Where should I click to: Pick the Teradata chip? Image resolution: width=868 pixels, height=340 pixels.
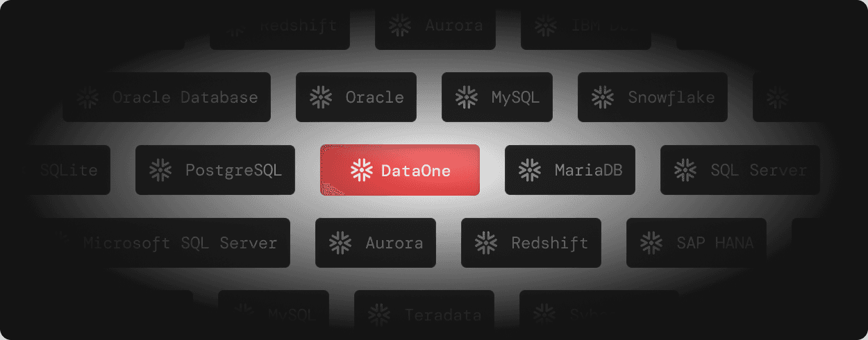click(x=424, y=315)
